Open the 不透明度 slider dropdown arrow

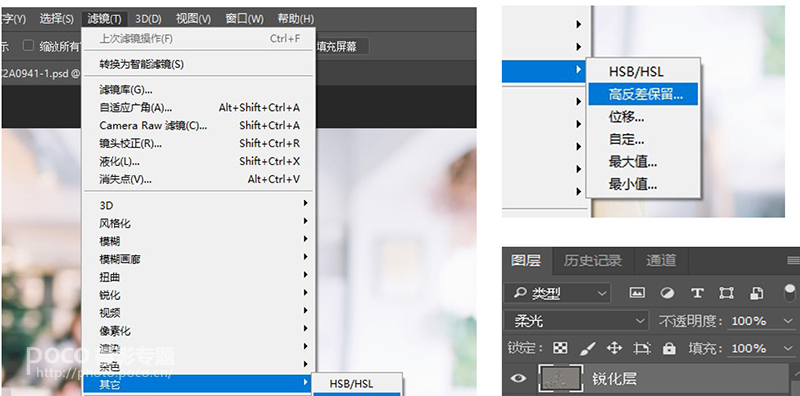(788, 321)
